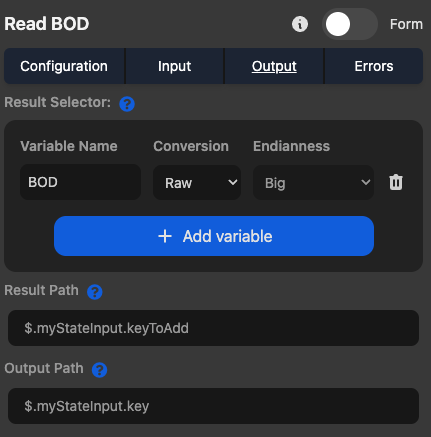The height and width of the screenshot is (437, 431).
Task: Toggle the Form switch
Action: coord(350,24)
